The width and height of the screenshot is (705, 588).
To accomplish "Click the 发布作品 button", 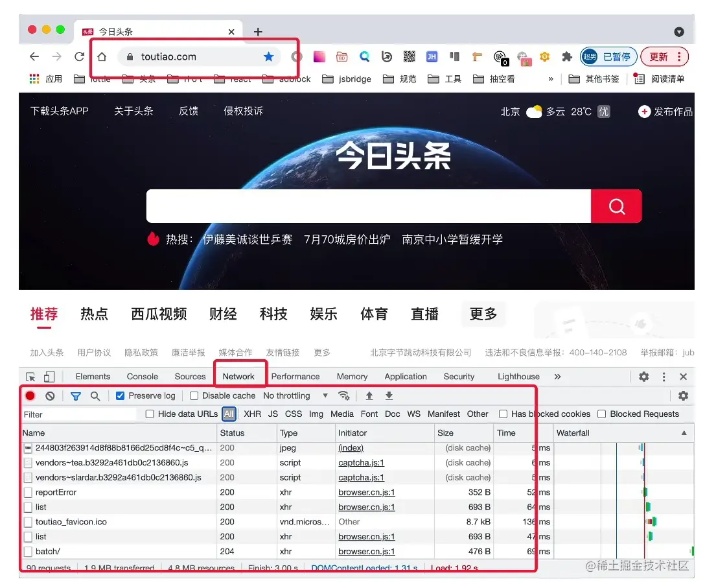I will coord(665,111).
